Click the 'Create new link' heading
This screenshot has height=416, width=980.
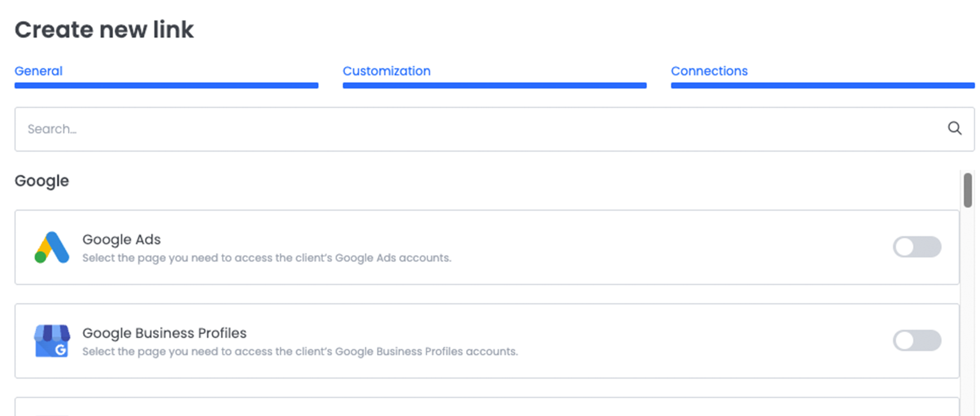(x=104, y=30)
